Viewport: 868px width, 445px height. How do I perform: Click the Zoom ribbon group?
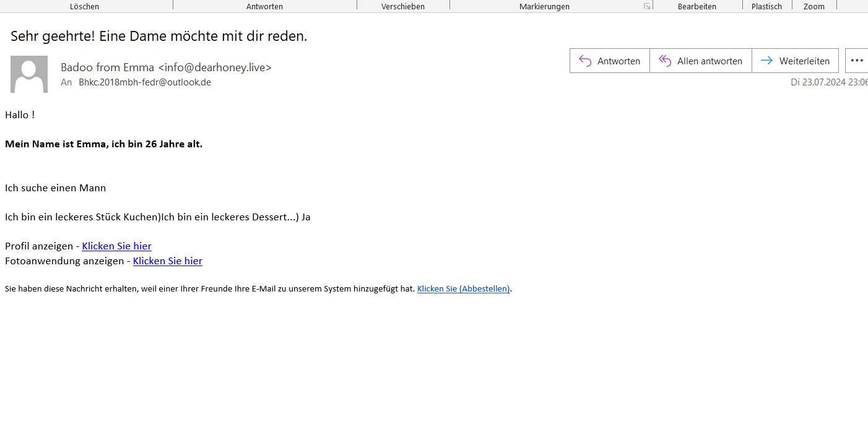(814, 6)
